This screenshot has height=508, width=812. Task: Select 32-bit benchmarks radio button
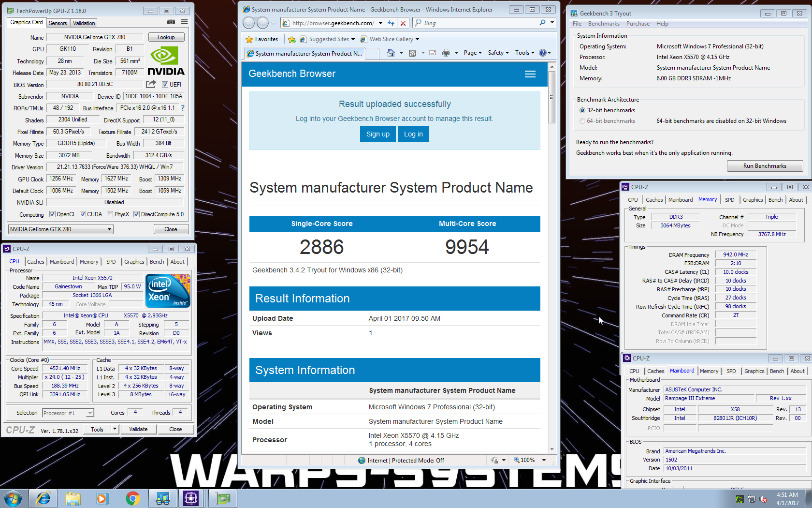click(582, 110)
